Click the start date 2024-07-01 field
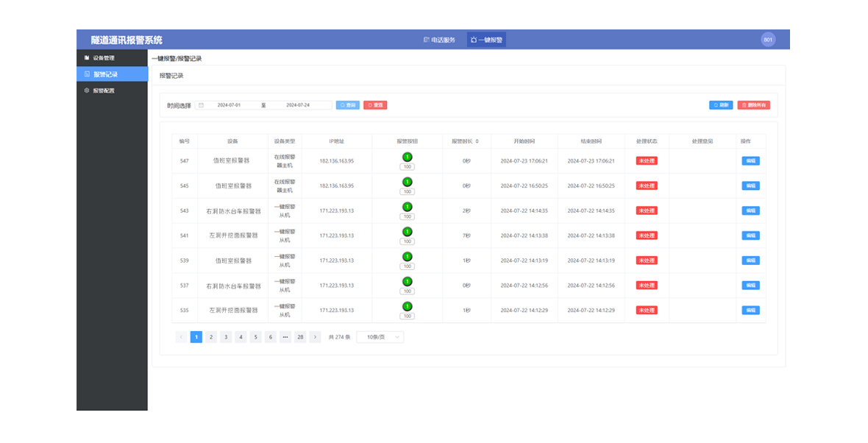The image size is (868, 443). (x=229, y=105)
